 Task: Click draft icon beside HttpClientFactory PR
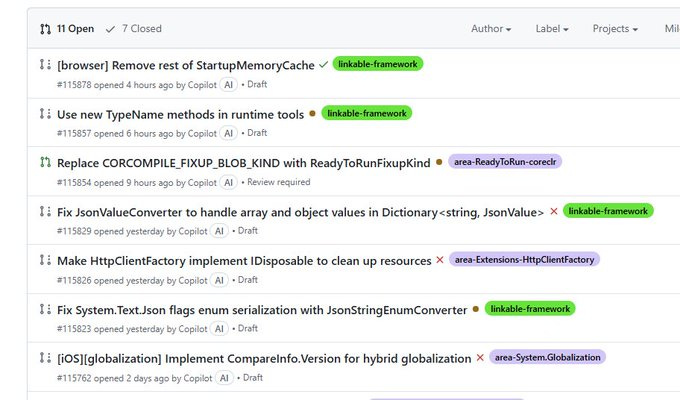45,260
